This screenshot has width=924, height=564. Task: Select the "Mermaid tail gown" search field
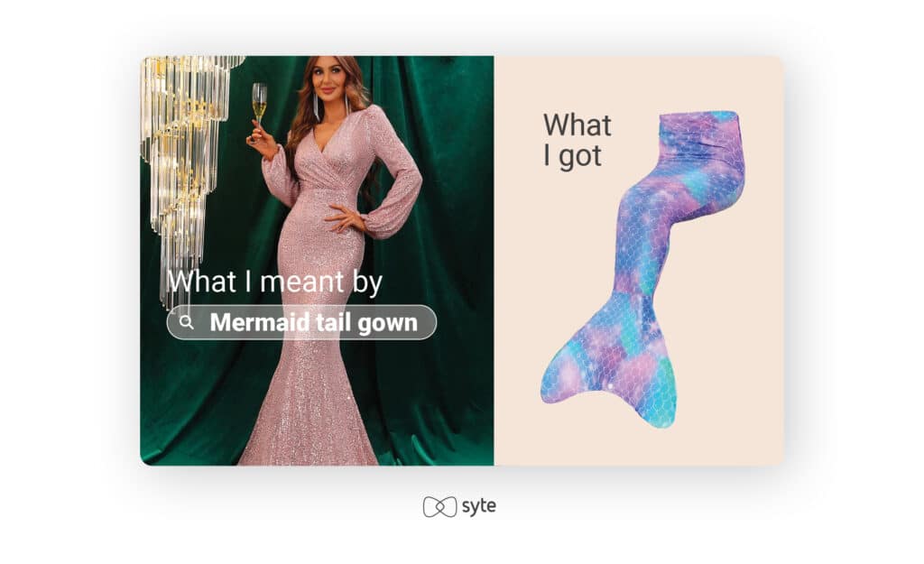point(301,322)
